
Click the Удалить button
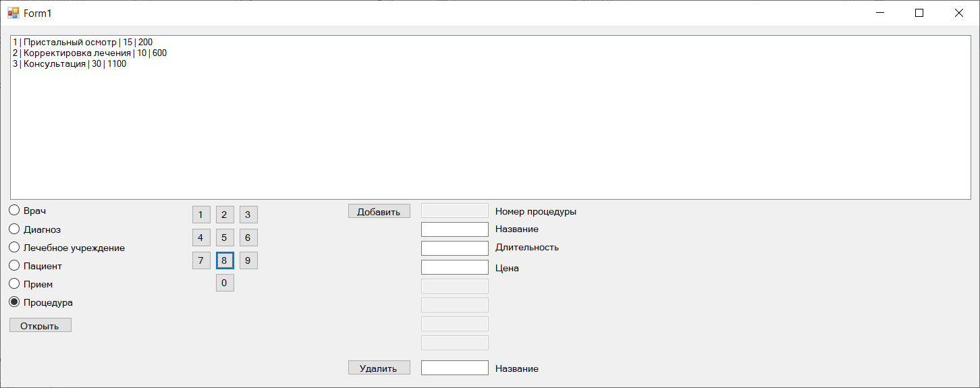pyautogui.click(x=379, y=368)
